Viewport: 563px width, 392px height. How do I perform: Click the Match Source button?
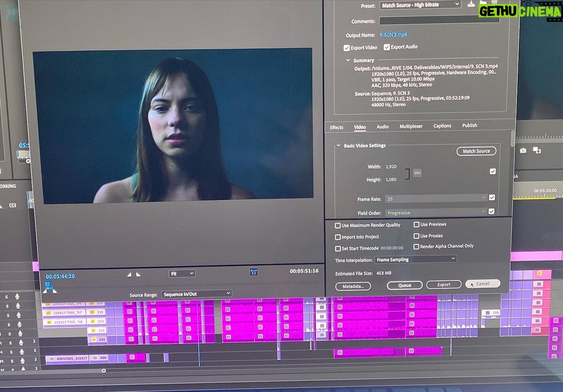[x=476, y=151]
